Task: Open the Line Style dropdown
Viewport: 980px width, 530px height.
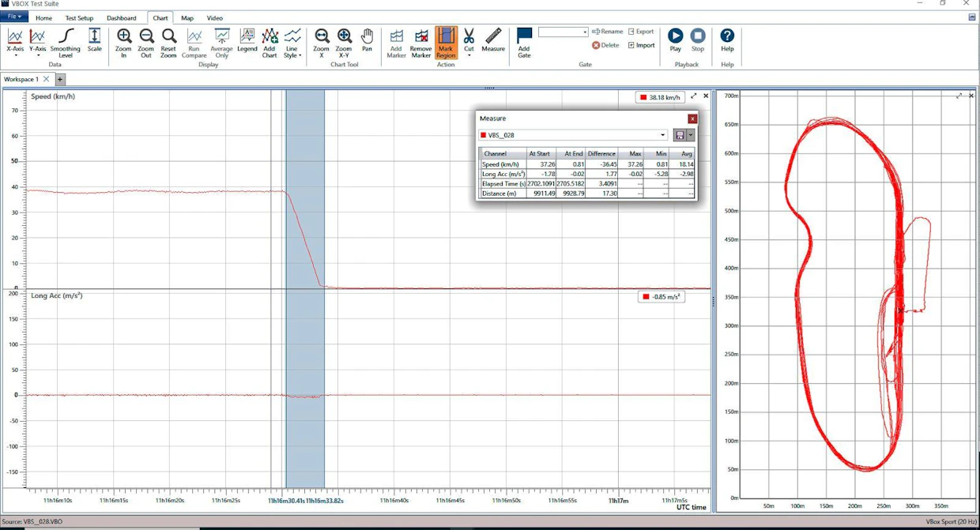Action: (x=292, y=43)
